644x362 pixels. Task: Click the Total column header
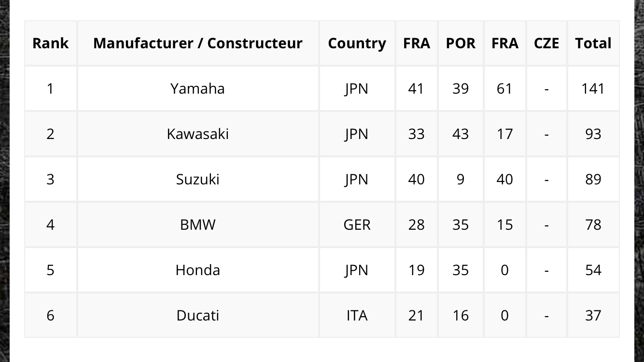tap(593, 43)
